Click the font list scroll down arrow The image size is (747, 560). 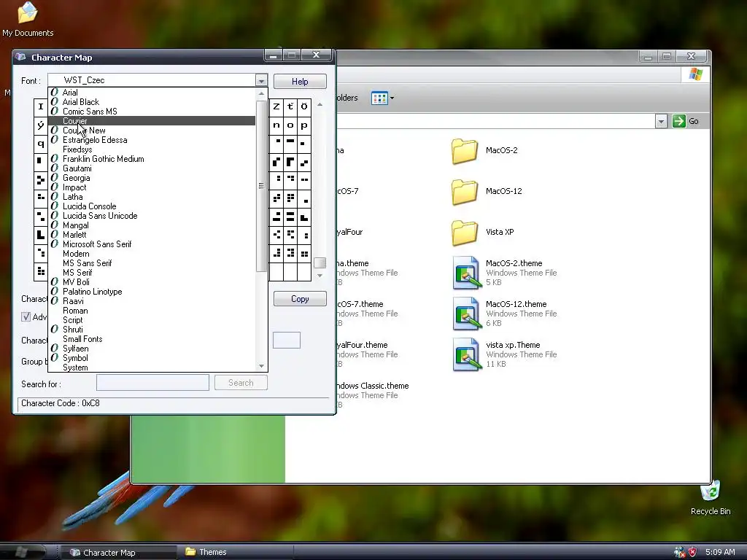pyautogui.click(x=261, y=366)
